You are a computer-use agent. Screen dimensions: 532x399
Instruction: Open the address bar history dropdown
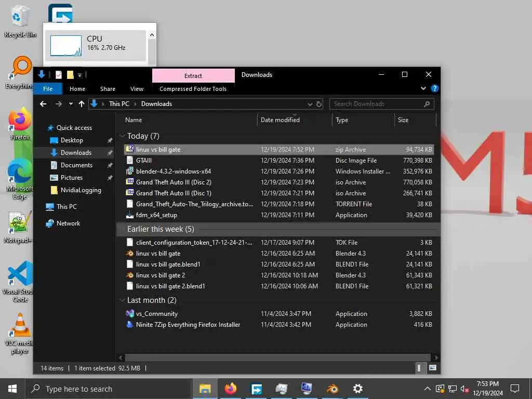(310, 104)
